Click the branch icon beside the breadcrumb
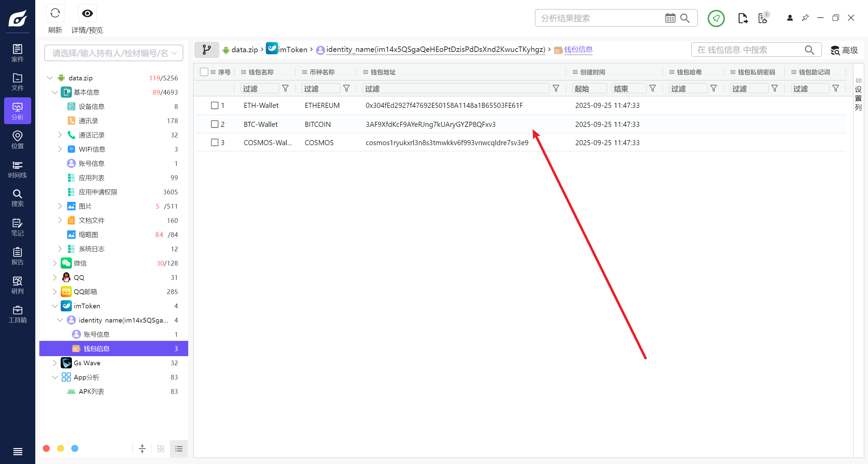868x464 pixels. click(206, 50)
